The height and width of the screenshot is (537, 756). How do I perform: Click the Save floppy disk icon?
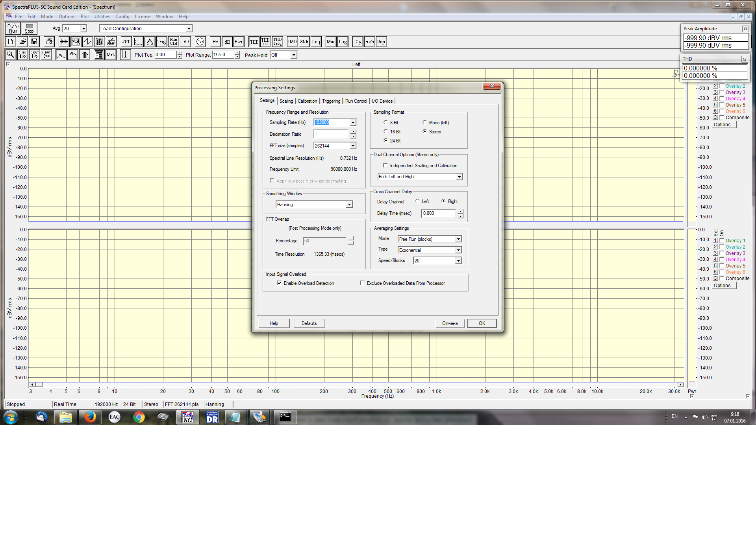pyautogui.click(x=34, y=42)
